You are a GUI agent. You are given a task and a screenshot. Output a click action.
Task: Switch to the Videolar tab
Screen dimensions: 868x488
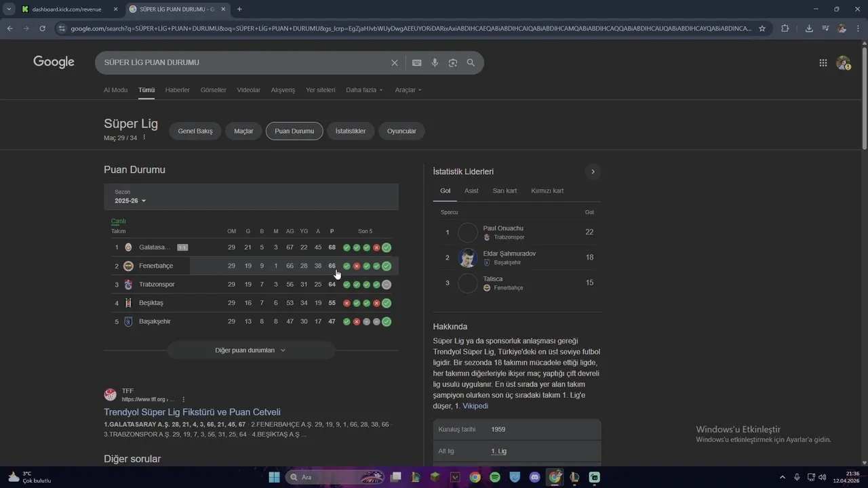249,90
